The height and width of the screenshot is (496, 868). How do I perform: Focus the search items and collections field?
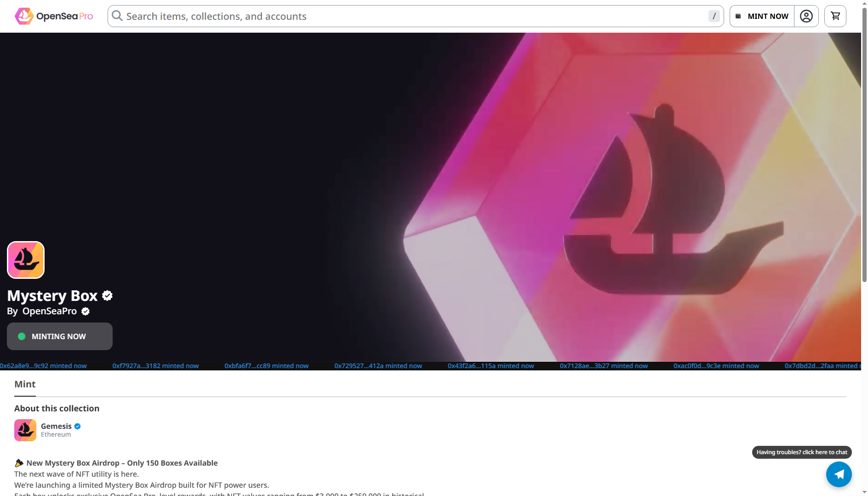(416, 16)
